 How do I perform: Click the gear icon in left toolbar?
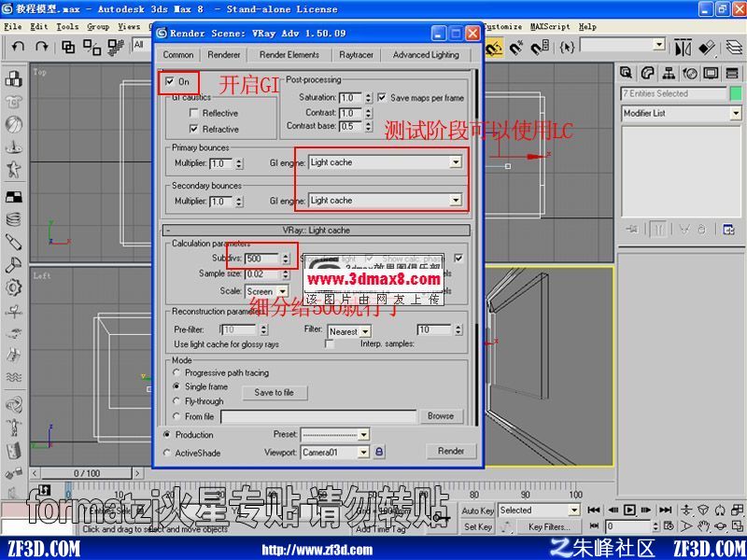coord(14,287)
